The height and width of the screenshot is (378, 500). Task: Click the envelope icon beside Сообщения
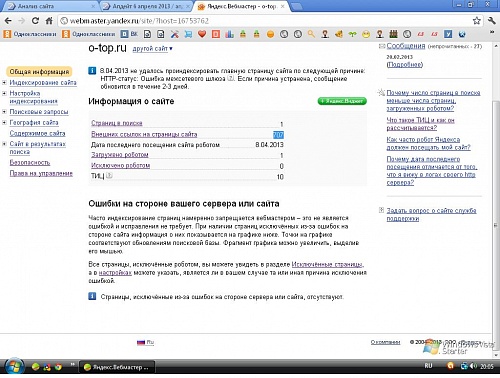tap(382, 46)
